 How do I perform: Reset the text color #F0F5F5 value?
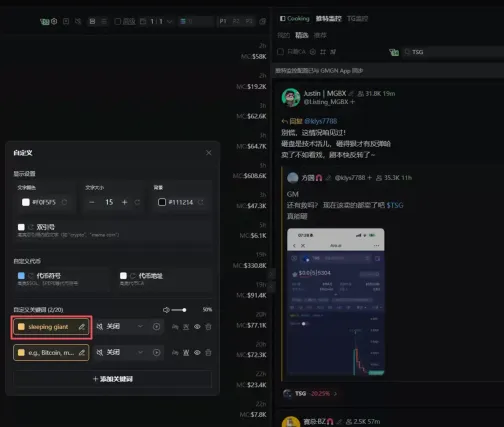point(64,202)
